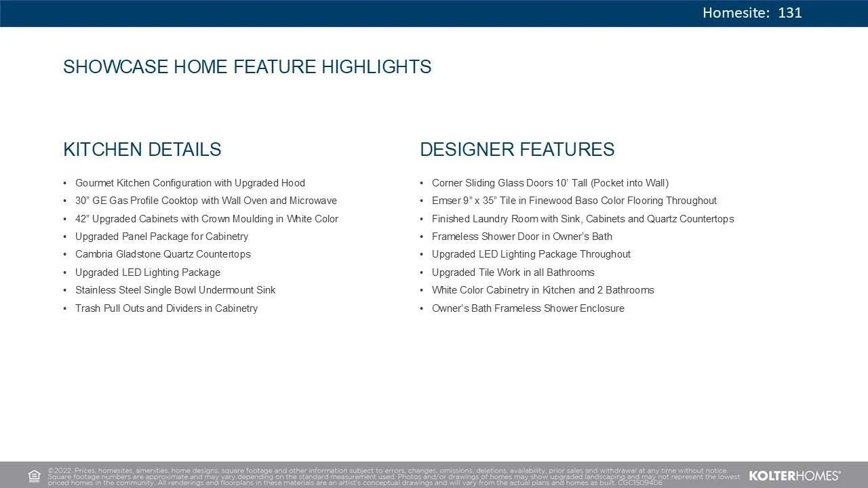Select White Color Cabinetry in Kitchen line
The height and width of the screenshot is (488, 868).
[x=542, y=290]
